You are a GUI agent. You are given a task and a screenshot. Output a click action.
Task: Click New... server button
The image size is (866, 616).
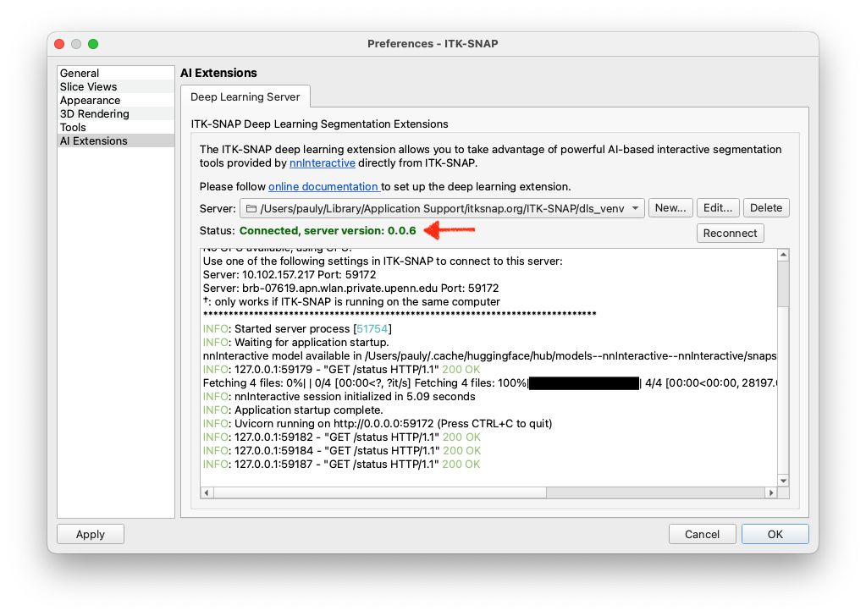point(670,208)
